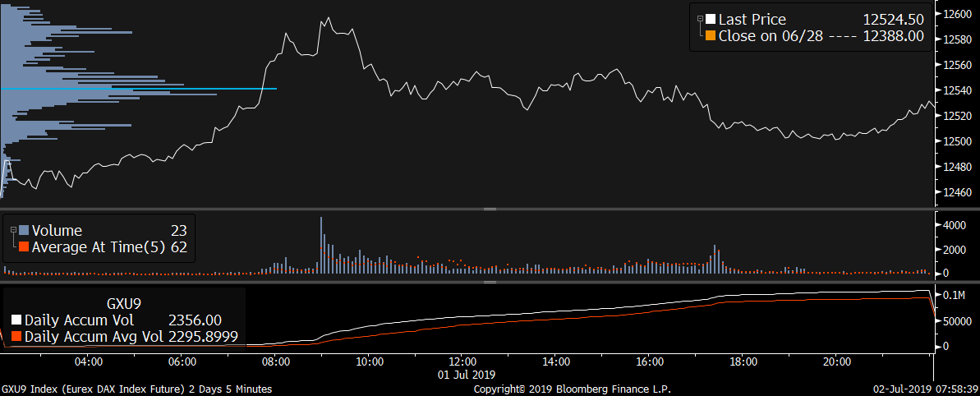Collapse the Volume legend tree box
The height and width of the screenshot is (396, 980).
pos(14,231)
